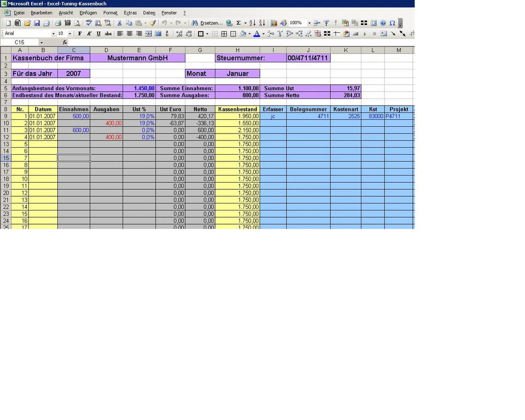Screen dimensions: 525x420
Task: Click the 'Kassenbestand' column header cell
Action: 237,109
